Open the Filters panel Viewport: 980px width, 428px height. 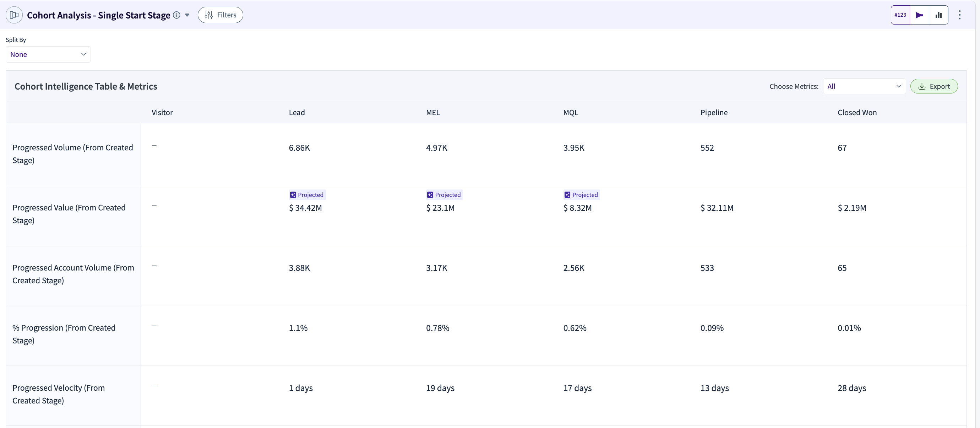(220, 15)
